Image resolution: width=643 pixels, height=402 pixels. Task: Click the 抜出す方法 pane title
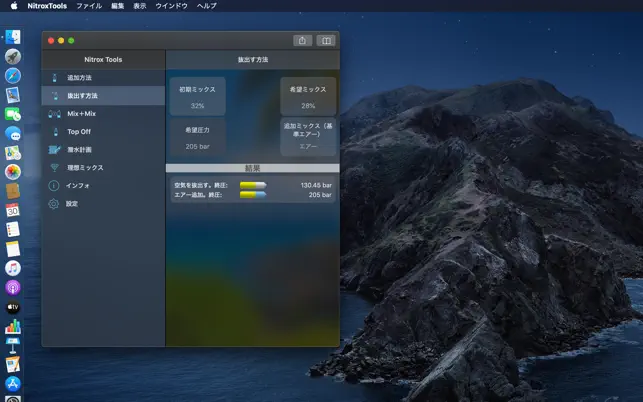[x=253, y=59]
